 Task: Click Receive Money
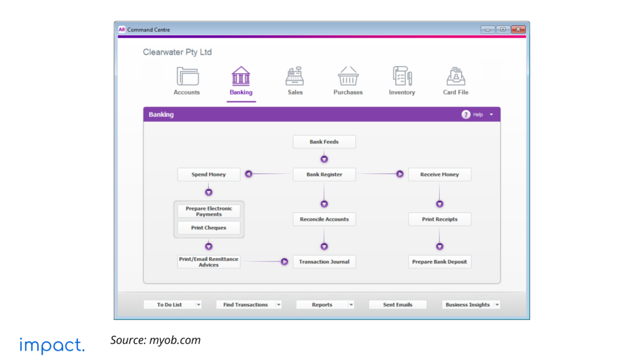440,175
